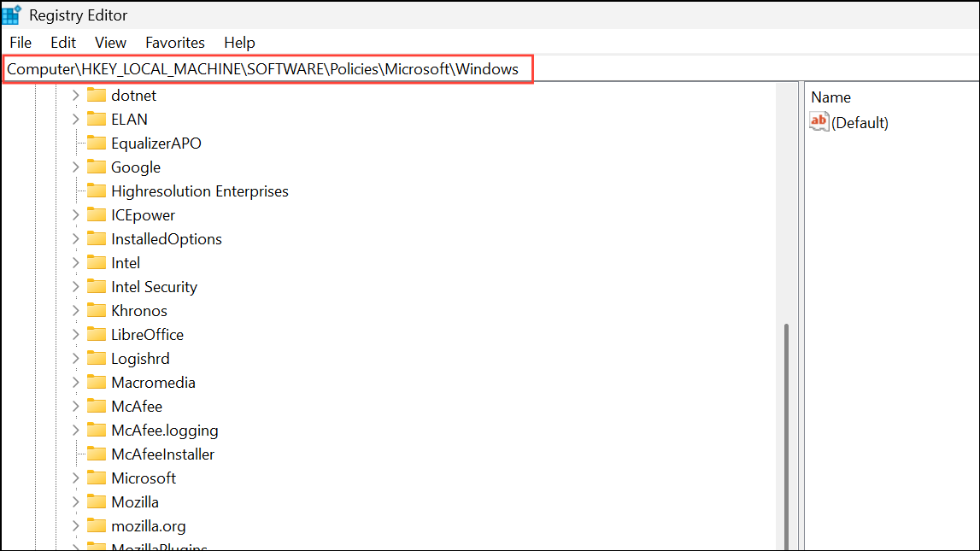
Task: Click the EqualizerAPO folder icon
Action: (97, 143)
